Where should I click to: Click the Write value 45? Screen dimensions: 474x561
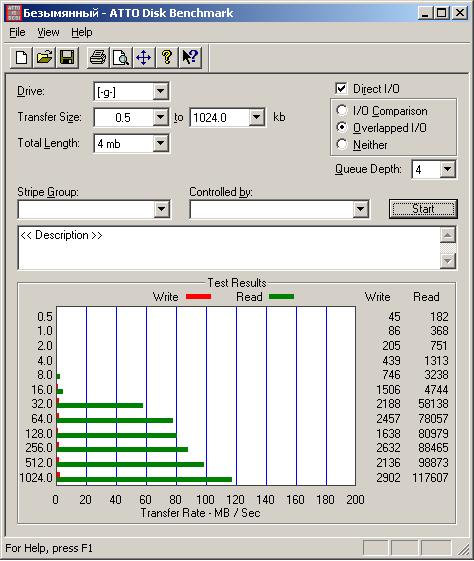click(395, 317)
